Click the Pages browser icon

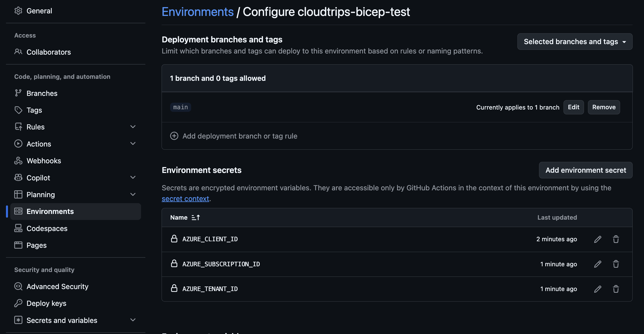pyautogui.click(x=18, y=245)
